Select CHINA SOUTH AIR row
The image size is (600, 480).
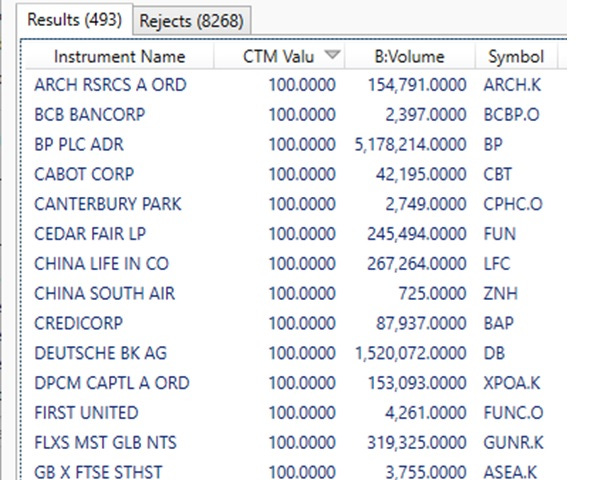104,294
